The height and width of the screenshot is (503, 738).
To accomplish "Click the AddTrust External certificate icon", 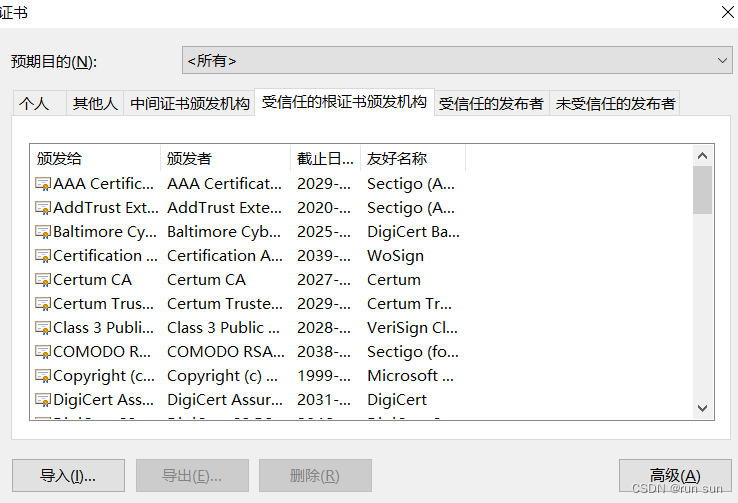I will (43, 208).
